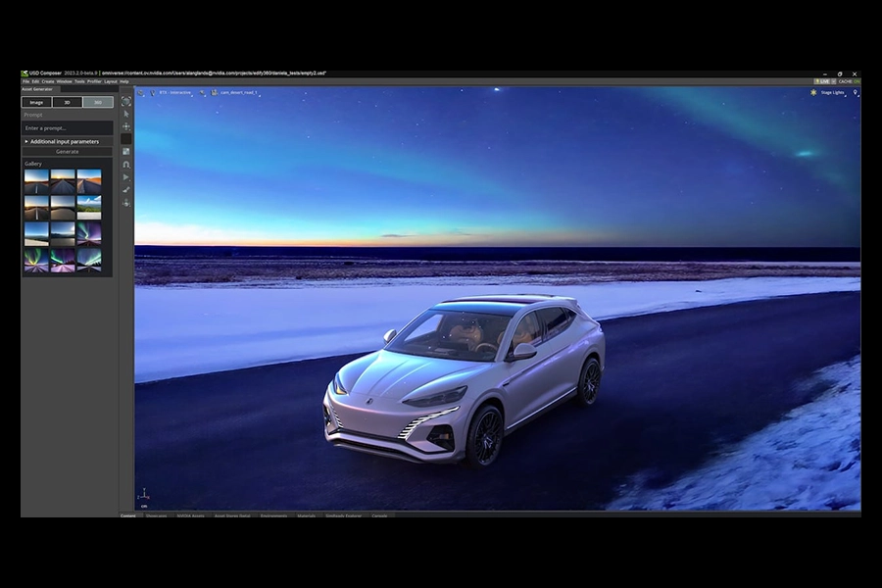Switch to the Materials tab
Image resolution: width=882 pixels, height=588 pixels.
coord(307,514)
